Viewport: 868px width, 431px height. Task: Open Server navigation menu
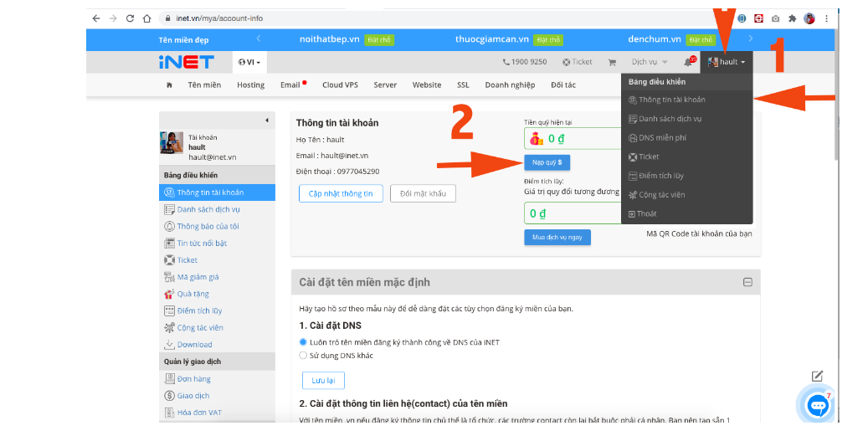click(385, 85)
